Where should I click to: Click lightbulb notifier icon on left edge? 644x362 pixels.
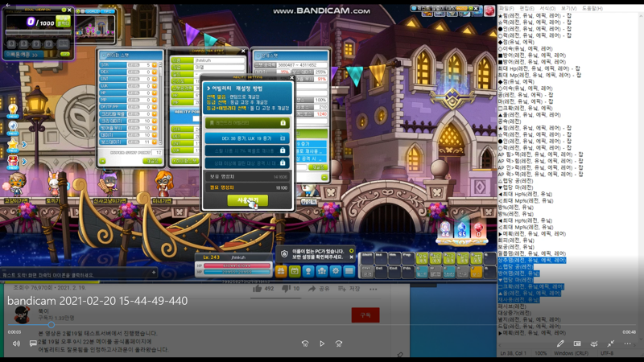(13, 109)
